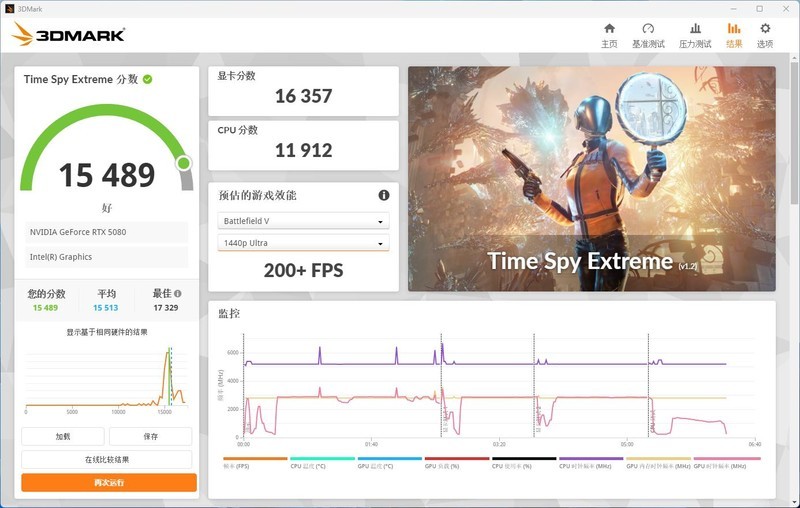This screenshot has height=508, width=800.
Task: Click the 显卡分数 value 16 357
Action: 304,96
